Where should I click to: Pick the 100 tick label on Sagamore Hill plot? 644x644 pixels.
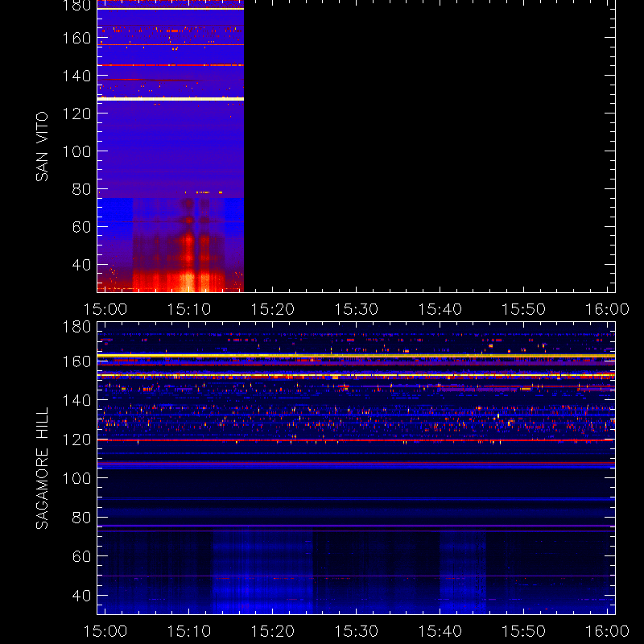click(x=76, y=478)
